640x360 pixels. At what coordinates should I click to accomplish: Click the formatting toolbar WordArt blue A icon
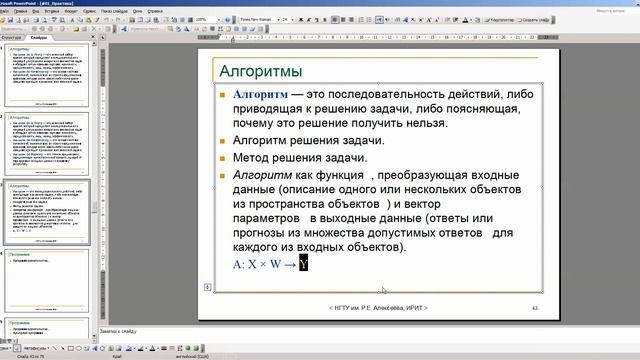tap(405, 20)
